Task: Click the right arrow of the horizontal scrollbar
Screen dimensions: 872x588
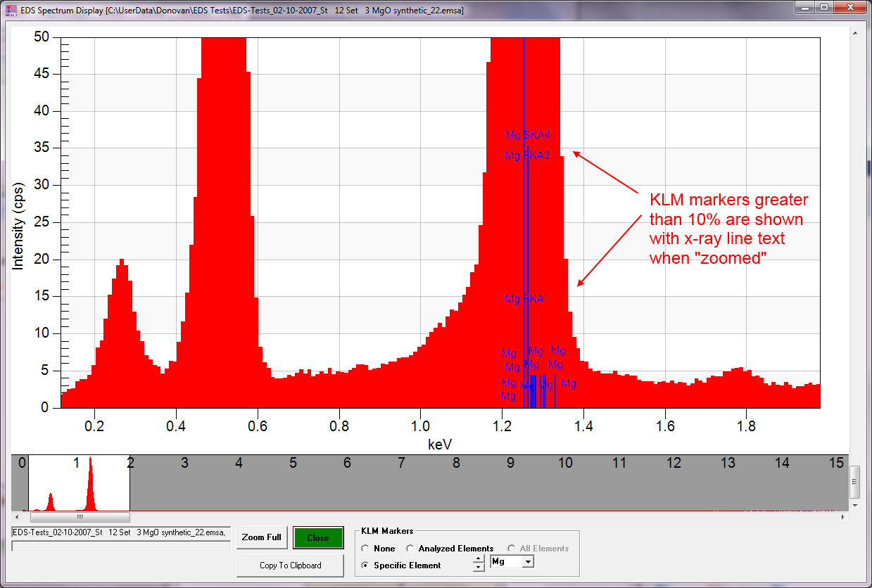Action: pos(843,517)
